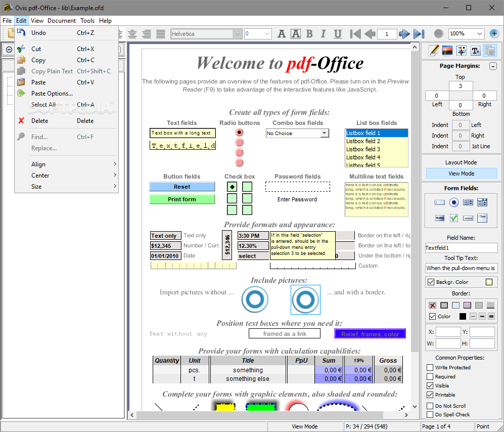Enable the Do Not Scroll checkbox

tap(430, 406)
